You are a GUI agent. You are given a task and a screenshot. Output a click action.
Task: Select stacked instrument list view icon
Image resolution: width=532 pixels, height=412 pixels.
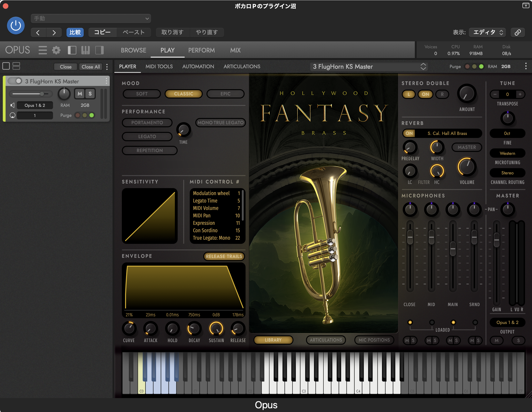point(16,66)
